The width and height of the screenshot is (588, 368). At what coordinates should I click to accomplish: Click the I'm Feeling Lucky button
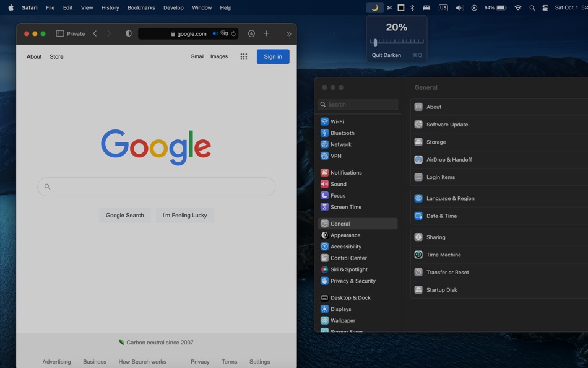pos(184,215)
